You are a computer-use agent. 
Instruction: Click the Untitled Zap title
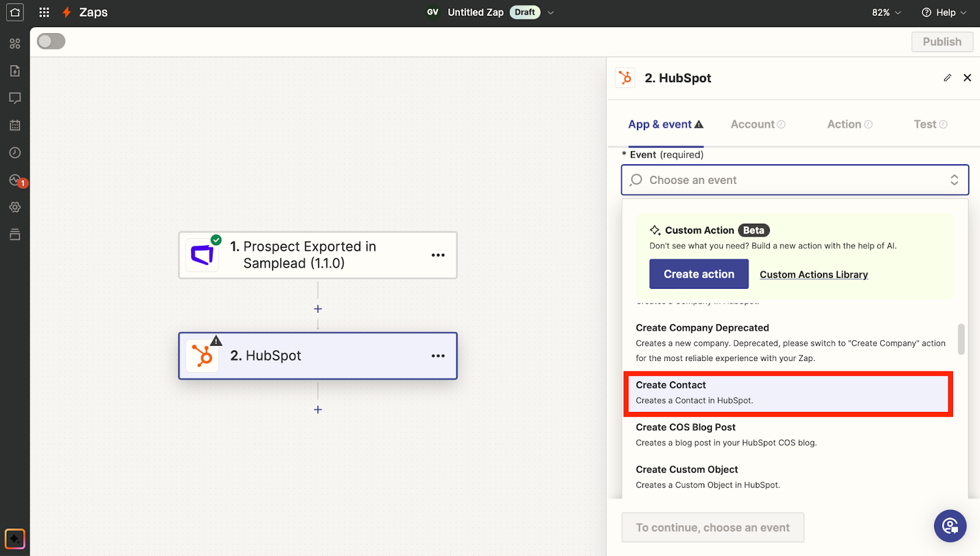pos(475,12)
